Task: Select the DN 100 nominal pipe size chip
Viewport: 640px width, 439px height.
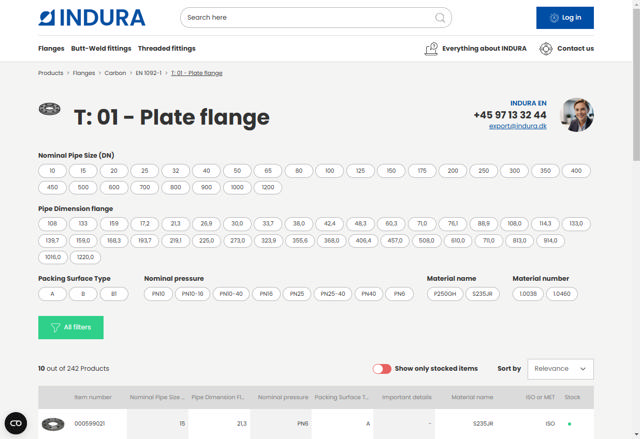Action: pyautogui.click(x=329, y=171)
